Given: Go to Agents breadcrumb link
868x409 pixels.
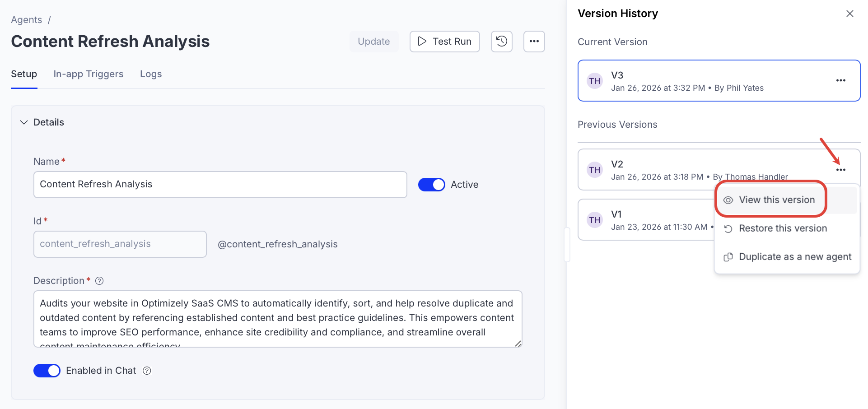Looking at the screenshot, I should coord(26,20).
